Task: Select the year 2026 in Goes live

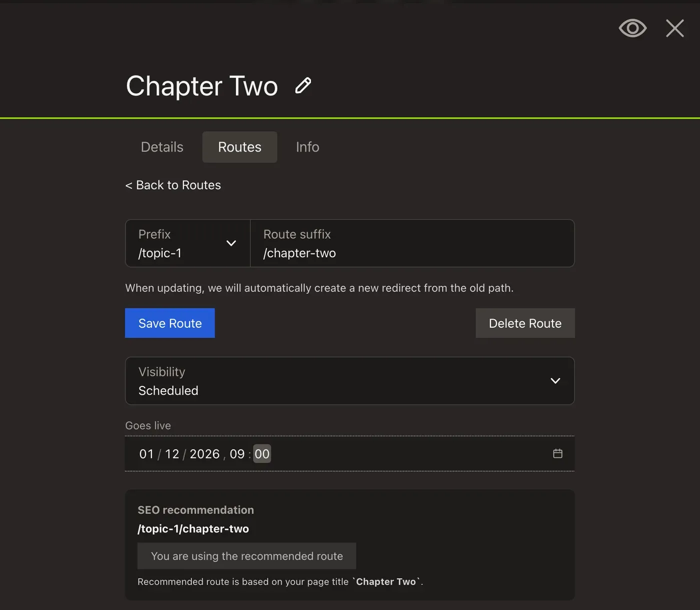Action: tap(204, 454)
